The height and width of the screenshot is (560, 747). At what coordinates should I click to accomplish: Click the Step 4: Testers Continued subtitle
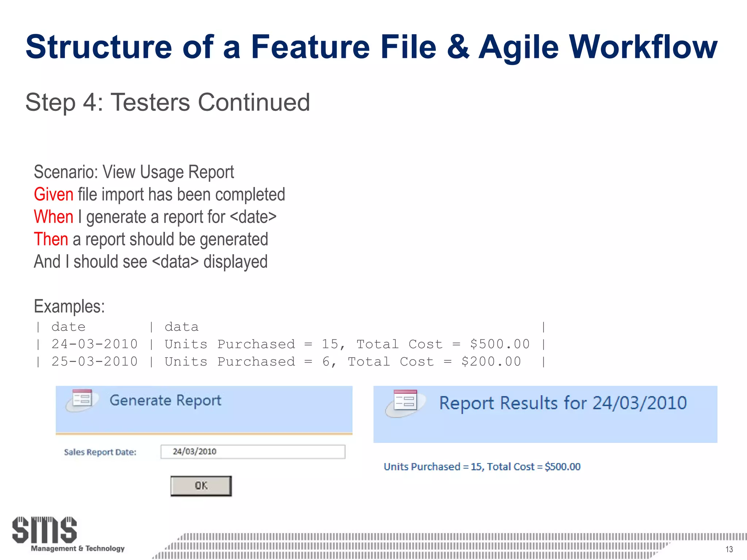click(167, 102)
